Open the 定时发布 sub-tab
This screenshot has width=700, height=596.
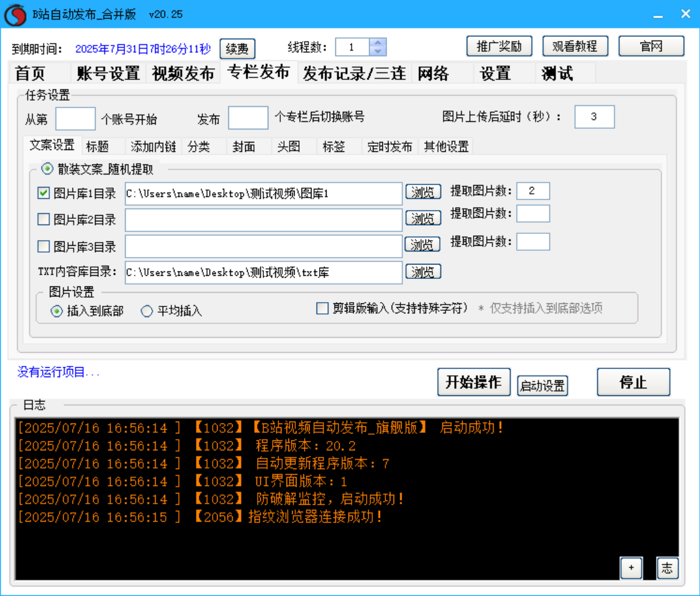(x=389, y=146)
